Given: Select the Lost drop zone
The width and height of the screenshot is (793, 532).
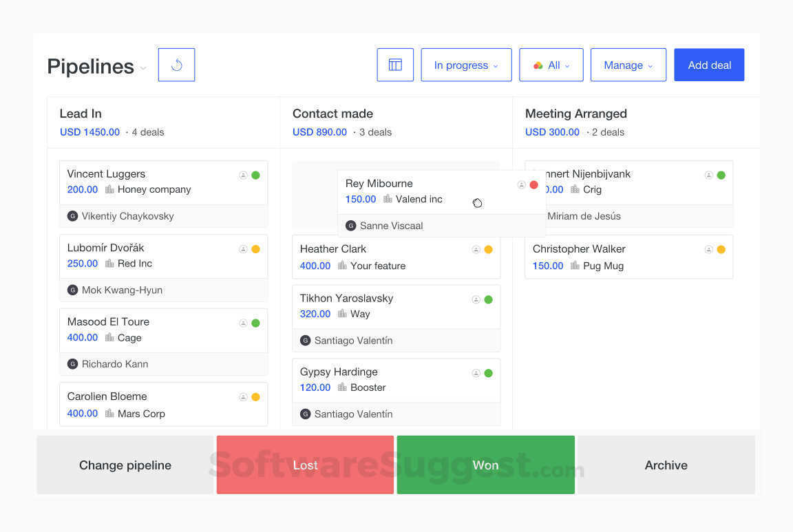Looking at the screenshot, I should (305, 465).
